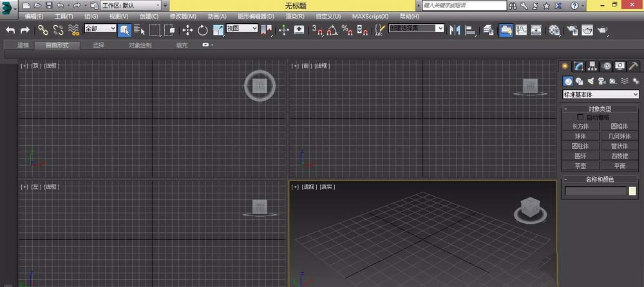Viewport: 644px width, 287px height.
Task: Toggle Angle Snap in the toolbar
Action: coord(332,30)
